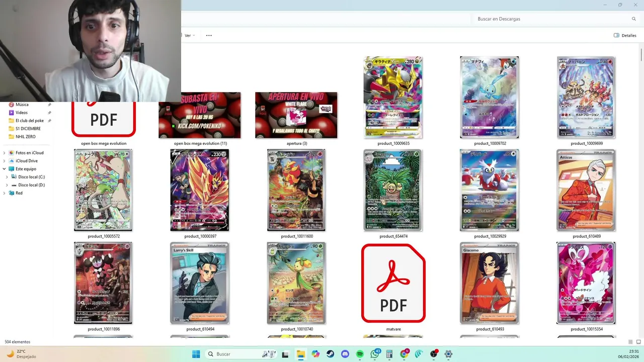644x362 pixels.
Task: Open WhatsApp from the taskbar
Action: coord(375,354)
